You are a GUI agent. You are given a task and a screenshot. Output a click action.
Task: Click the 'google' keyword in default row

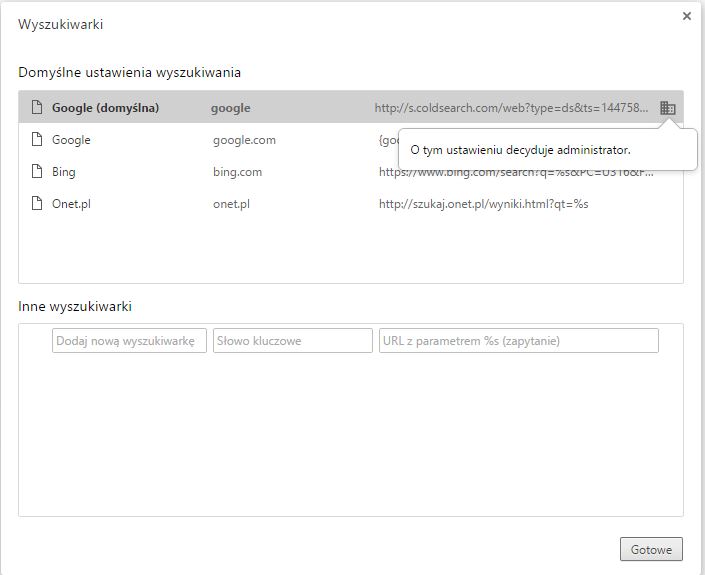pos(231,108)
